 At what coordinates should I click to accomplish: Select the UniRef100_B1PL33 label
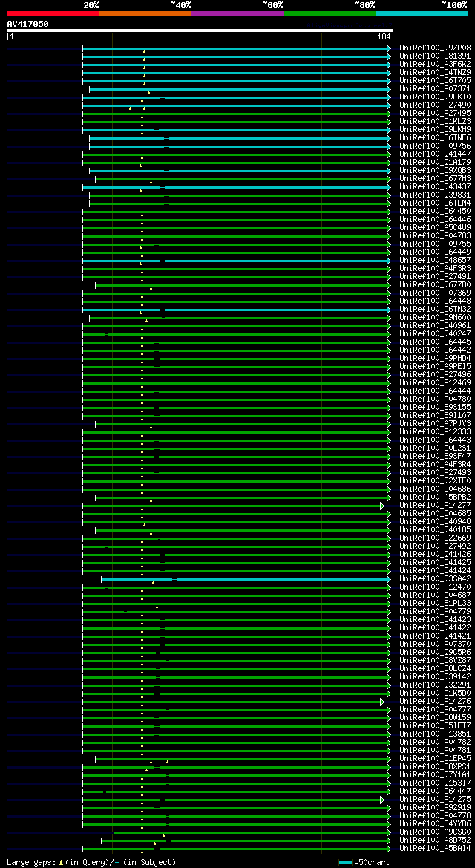point(435,604)
